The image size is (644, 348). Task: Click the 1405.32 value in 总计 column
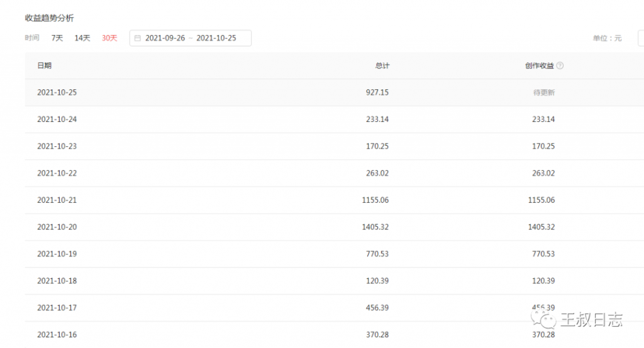[375, 227]
